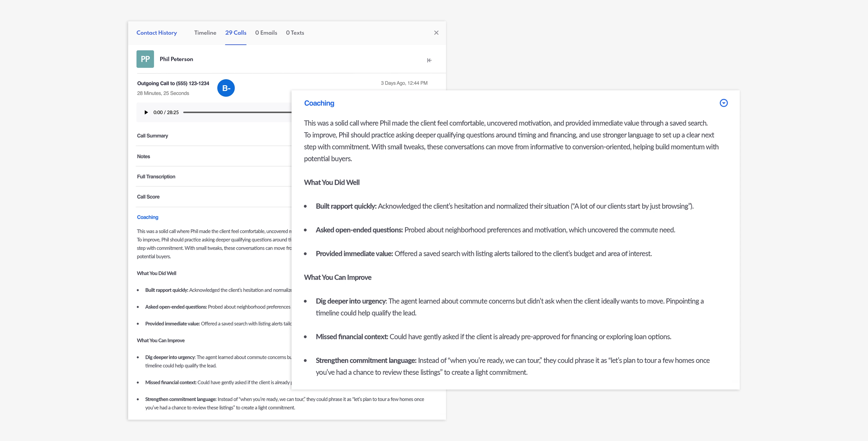Image resolution: width=868 pixels, height=441 pixels.
Task: Click the Coaching section heading in left panel
Action: 148,217
